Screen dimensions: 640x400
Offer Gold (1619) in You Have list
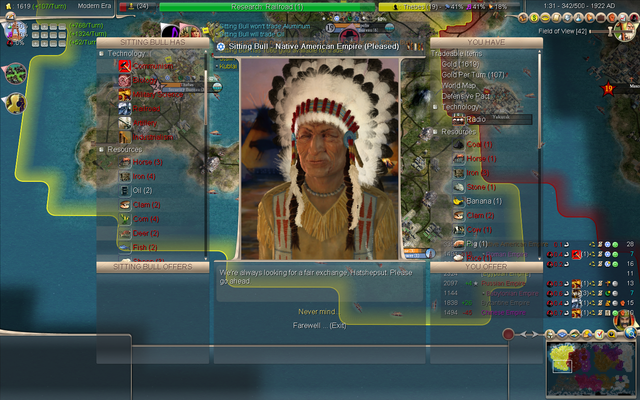(460, 64)
